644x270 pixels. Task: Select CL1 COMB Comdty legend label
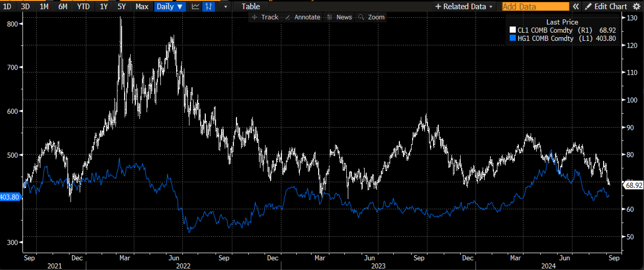pyautogui.click(x=545, y=30)
